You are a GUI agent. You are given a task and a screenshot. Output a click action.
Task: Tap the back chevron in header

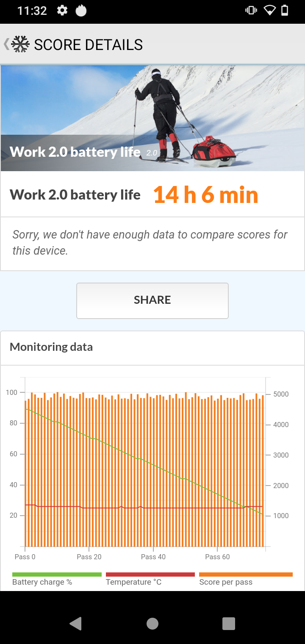6,44
